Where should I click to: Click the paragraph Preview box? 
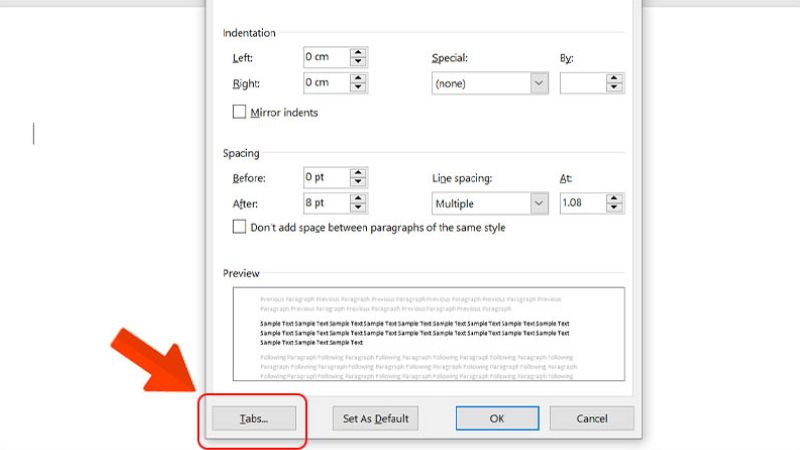click(x=429, y=334)
